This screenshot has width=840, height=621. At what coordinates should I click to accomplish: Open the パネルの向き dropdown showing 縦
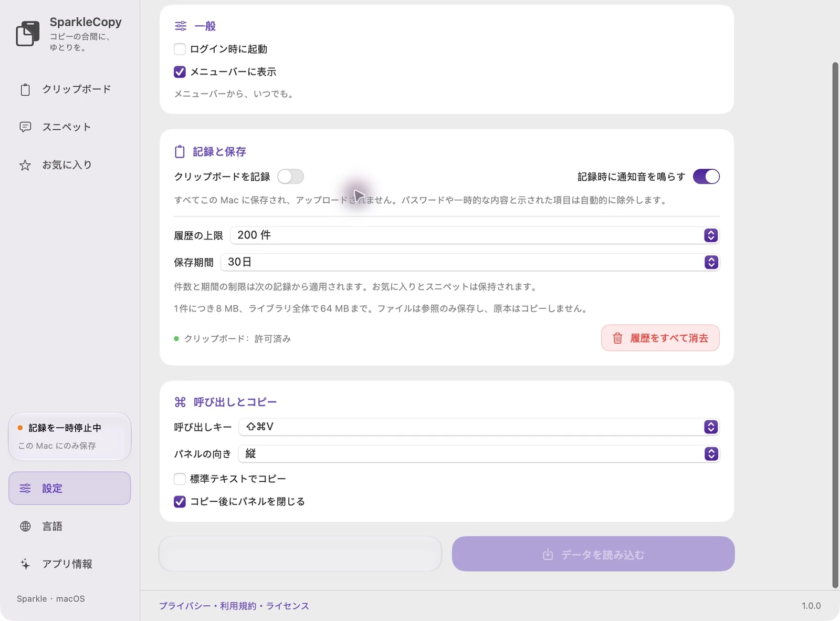pyautogui.click(x=479, y=454)
